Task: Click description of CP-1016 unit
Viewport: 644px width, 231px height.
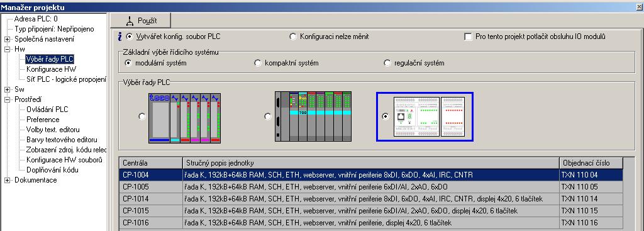Action: pos(318,223)
